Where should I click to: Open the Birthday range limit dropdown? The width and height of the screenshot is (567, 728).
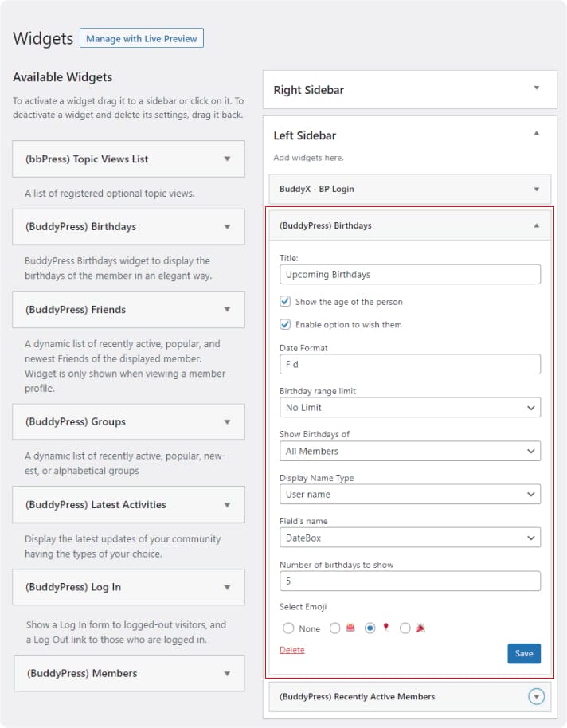click(x=410, y=407)
